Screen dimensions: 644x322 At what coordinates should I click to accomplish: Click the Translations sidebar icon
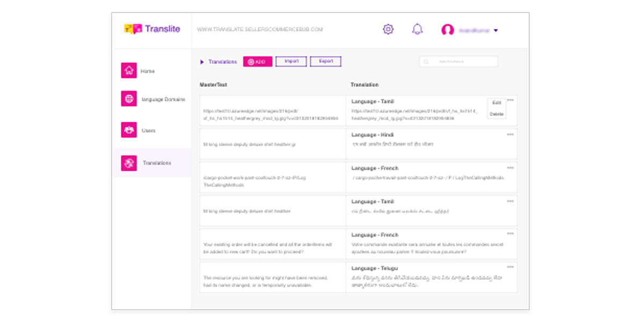(129, 163)
